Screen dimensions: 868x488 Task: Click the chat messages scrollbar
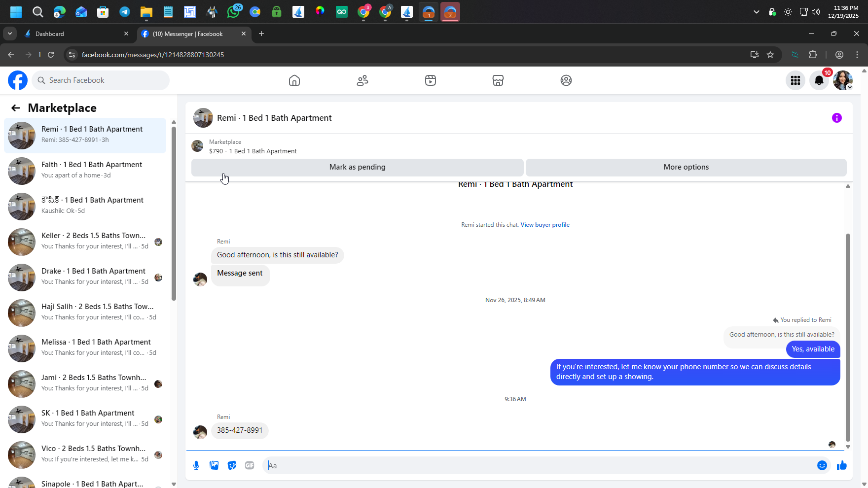[848, 337]
